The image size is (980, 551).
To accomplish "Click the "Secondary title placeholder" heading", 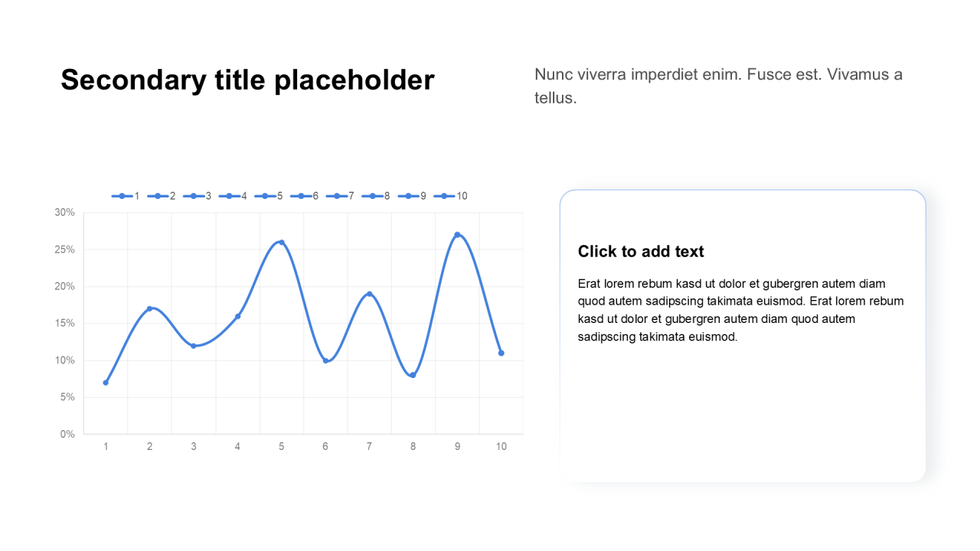I will tap(247, 80).
